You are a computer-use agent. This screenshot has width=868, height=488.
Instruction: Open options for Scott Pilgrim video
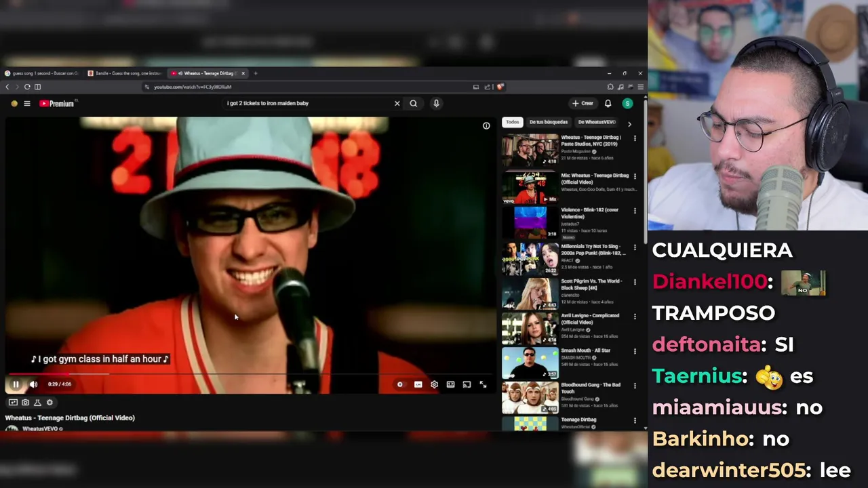pos(635,282)
